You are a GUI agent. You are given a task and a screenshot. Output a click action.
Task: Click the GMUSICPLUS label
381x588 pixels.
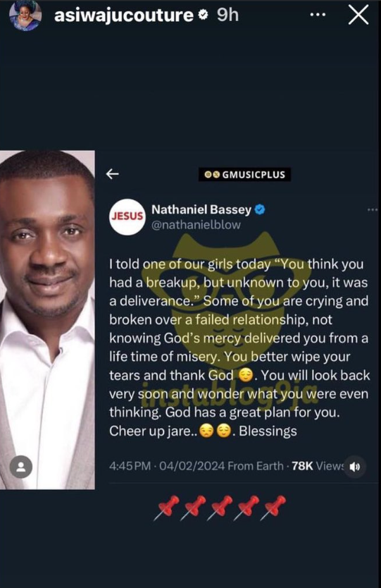click(x=244, y=174)
